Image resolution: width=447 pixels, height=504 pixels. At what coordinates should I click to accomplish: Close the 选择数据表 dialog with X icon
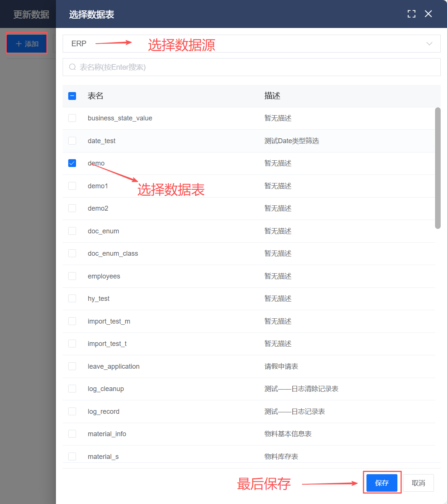[x=428, y=14]
